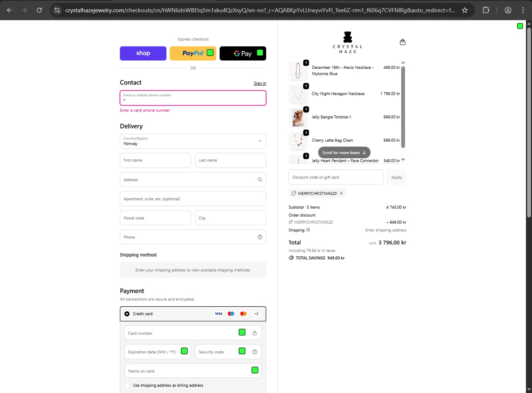
Task: Click the search icon in the Address field
Action: pyautogui.click(x=260, y=180)
